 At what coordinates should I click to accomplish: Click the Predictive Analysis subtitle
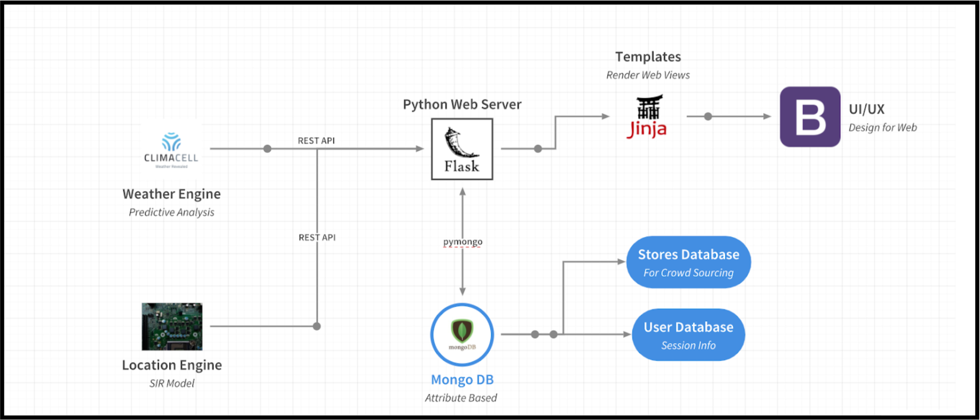[x=172, y=212]
